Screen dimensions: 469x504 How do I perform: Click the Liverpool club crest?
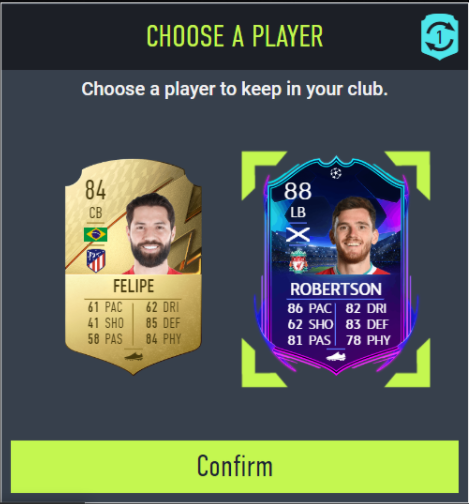(x=298, y=261)
